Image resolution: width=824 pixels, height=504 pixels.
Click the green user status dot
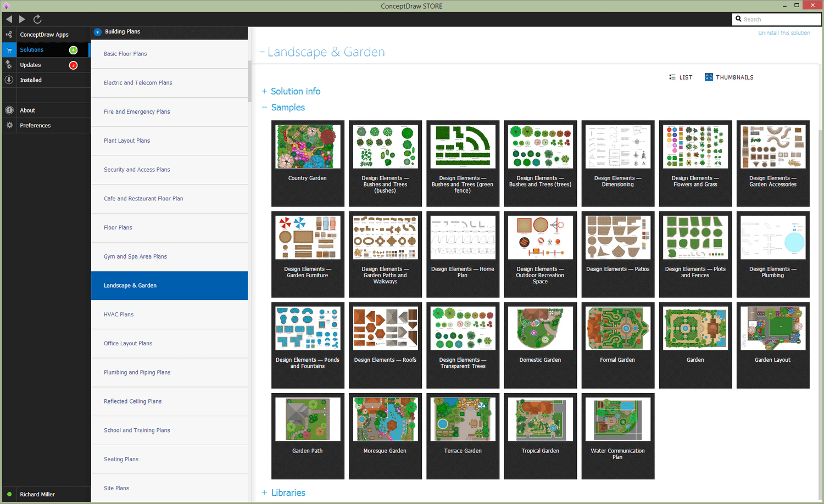[x=9, y=494]
